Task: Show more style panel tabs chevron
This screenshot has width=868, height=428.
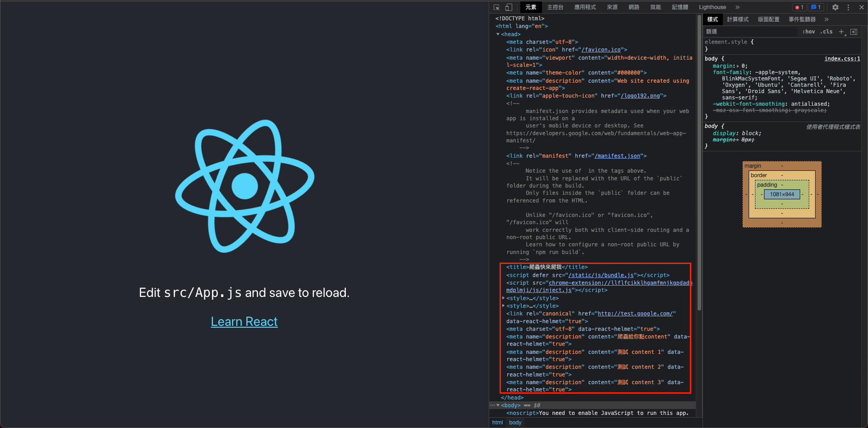Action: [x=826, y=19]
